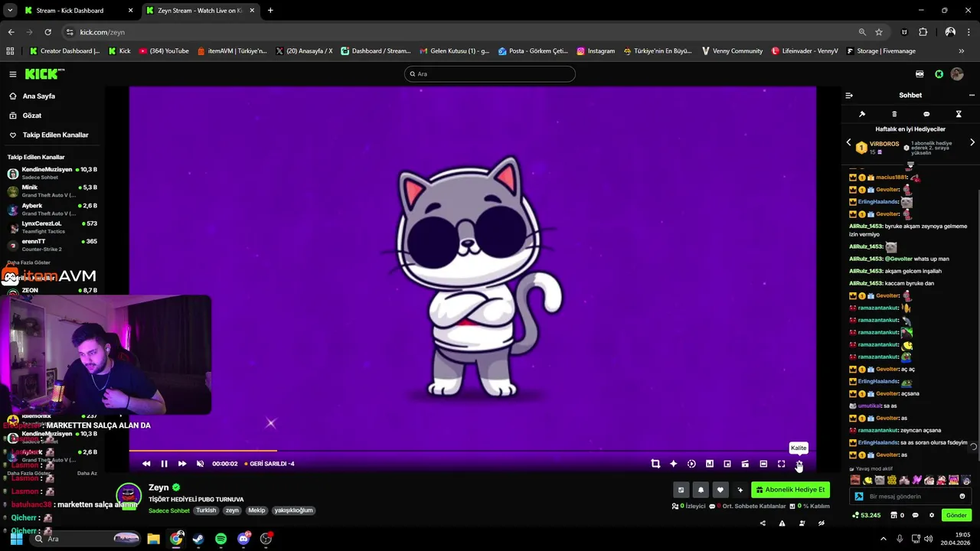Click the Turkish tag under stream title

pos(206,510)
